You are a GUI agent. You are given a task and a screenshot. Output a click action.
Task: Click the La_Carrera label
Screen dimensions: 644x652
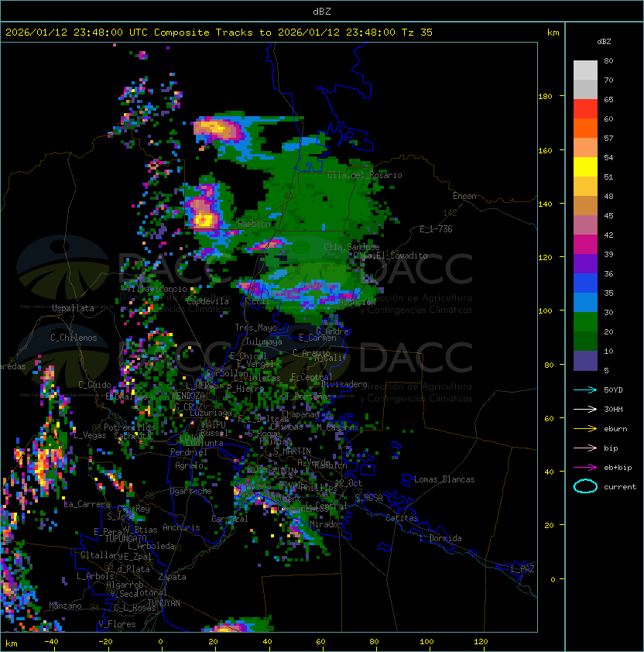(87, 504)
